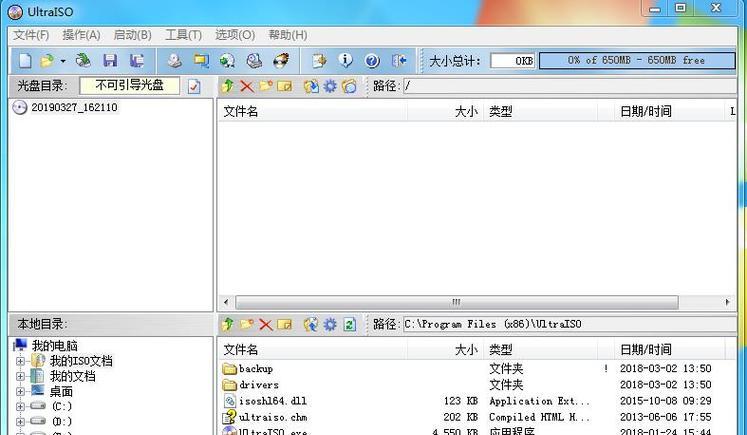Click the disc pane horizontal scrollbar thumb
Image resolution: width=747 pixels, height=435 pixels.
point(456,302)
